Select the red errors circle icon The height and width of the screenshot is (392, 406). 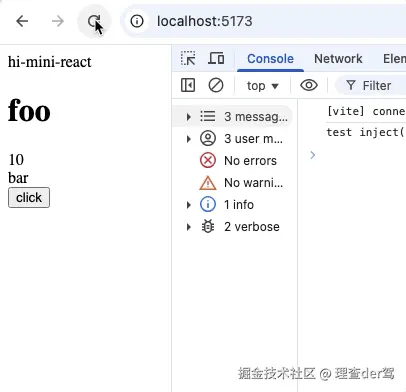tap(208, 160)
